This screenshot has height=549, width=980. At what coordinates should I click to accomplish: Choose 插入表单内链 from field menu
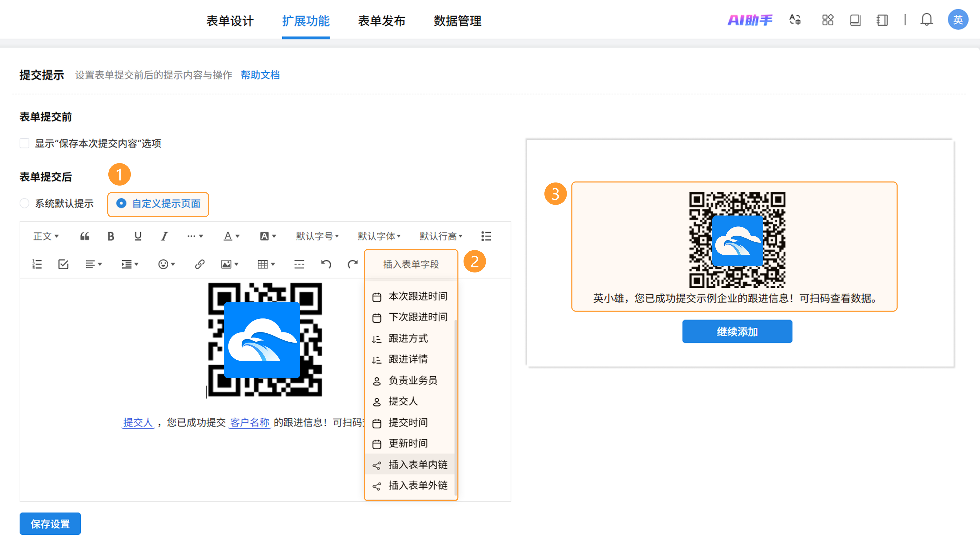pos(417,464)
